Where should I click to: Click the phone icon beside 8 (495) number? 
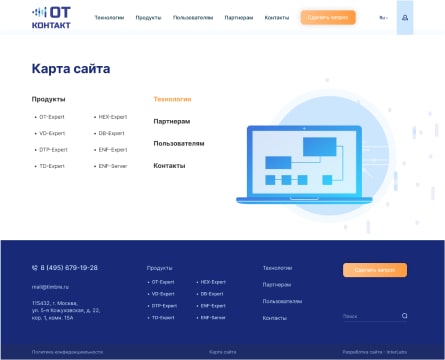coord(35,268)
